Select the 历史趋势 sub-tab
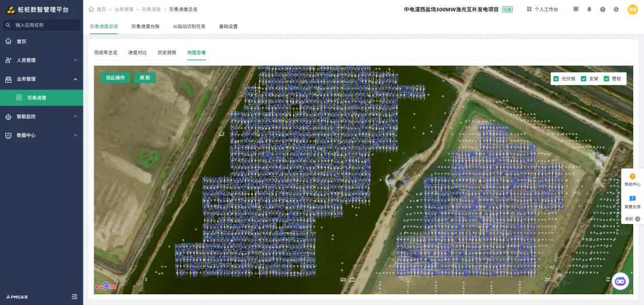The width and height of the screenshot is (644, 305). pos(167,52)
